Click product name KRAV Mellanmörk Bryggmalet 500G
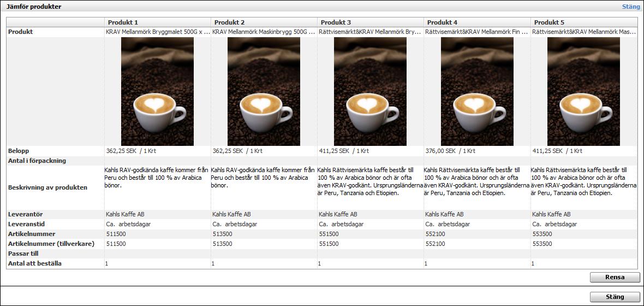Viewport: 644px width, 306px height. (x=158, y=32)
